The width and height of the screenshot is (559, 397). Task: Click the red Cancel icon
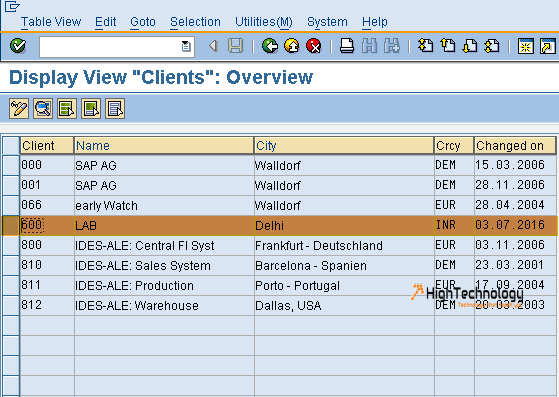tap(314, 46)
